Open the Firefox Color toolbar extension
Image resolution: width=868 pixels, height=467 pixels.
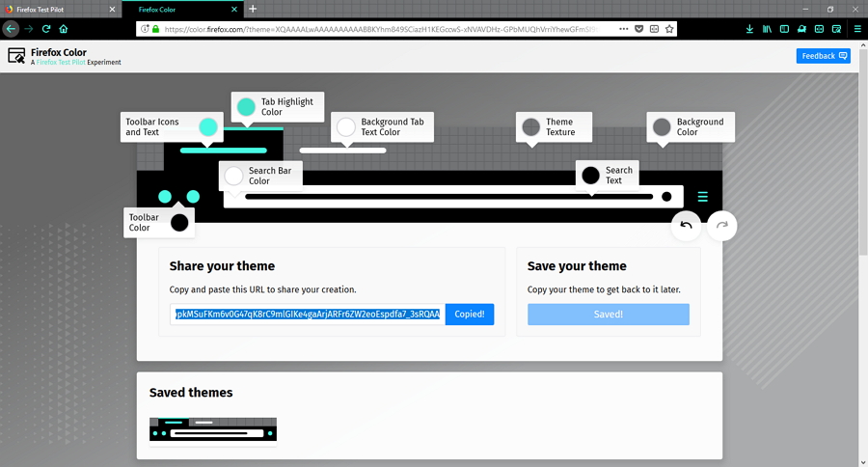click(x=836, y=29)
